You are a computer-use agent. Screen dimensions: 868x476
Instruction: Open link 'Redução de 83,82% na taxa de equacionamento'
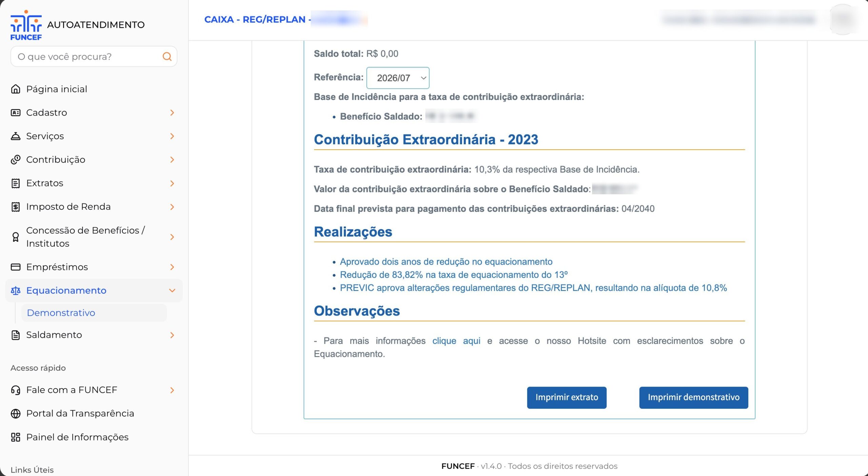[x=454, y=275]
